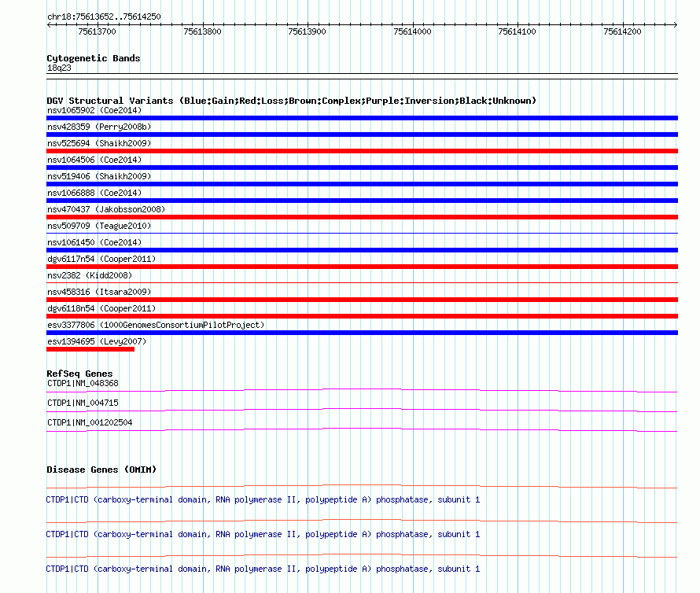This screenshot has width=700, height=593.
Task: Select the nsv2382 (Kidd2008) label
Action: (90, 275)
